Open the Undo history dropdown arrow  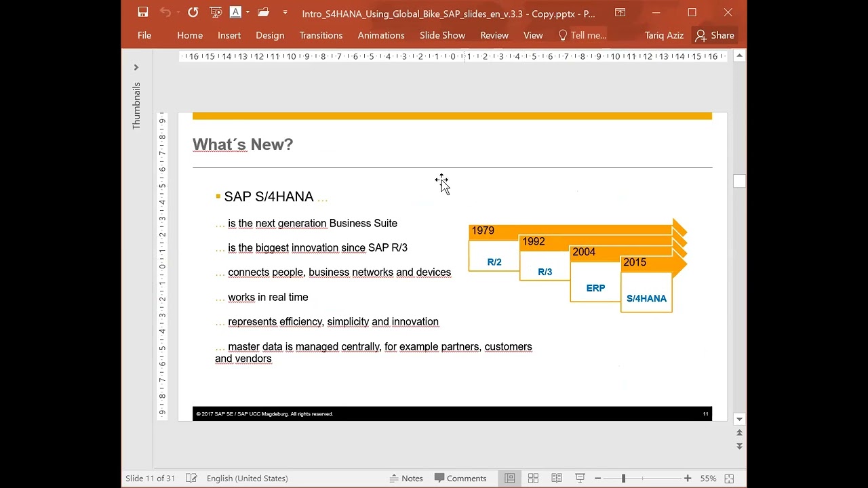[x=178, y=12]
